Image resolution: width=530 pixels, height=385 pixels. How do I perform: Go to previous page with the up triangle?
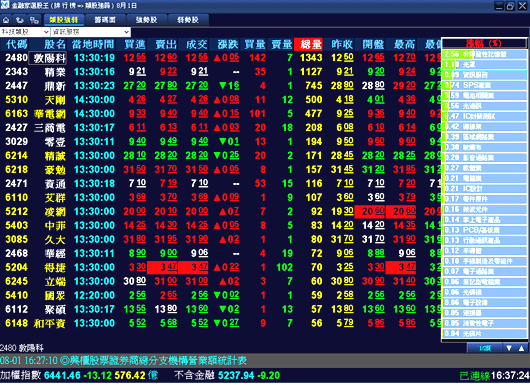tap(522, 348)
